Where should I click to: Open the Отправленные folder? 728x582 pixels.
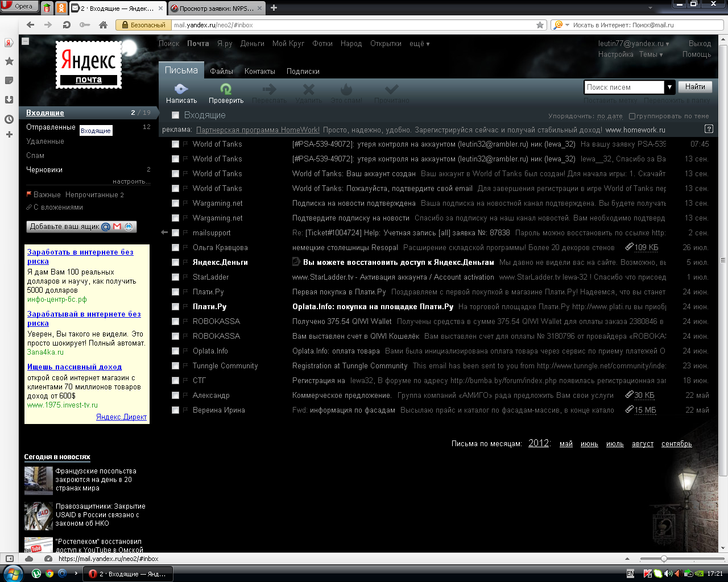click(x=51, y=127)
